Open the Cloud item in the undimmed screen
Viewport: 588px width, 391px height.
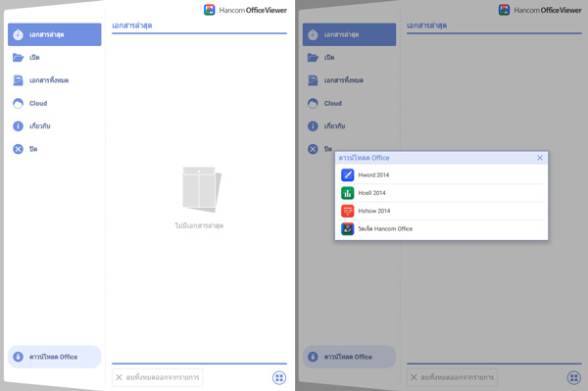click(x=54, y=103)
